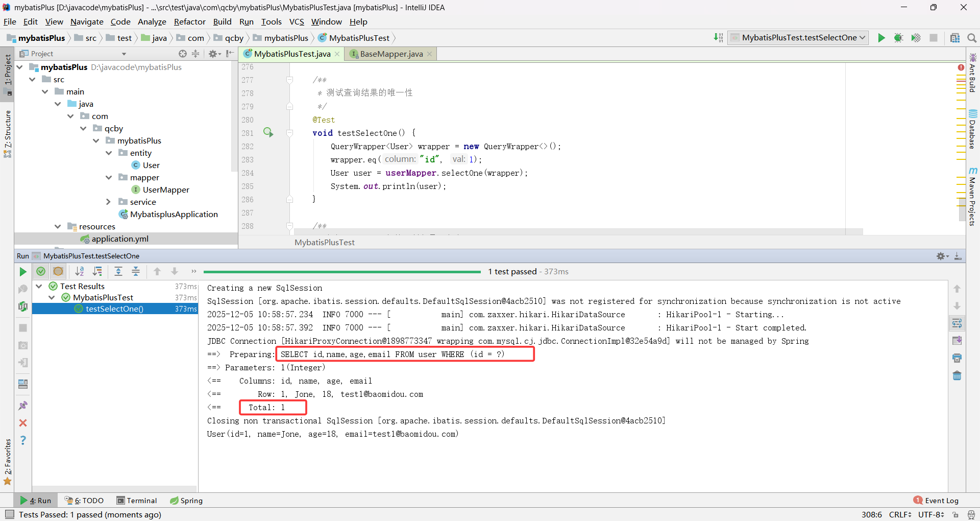
Task: Collapse the main folder node
Action: pos(45,91)
